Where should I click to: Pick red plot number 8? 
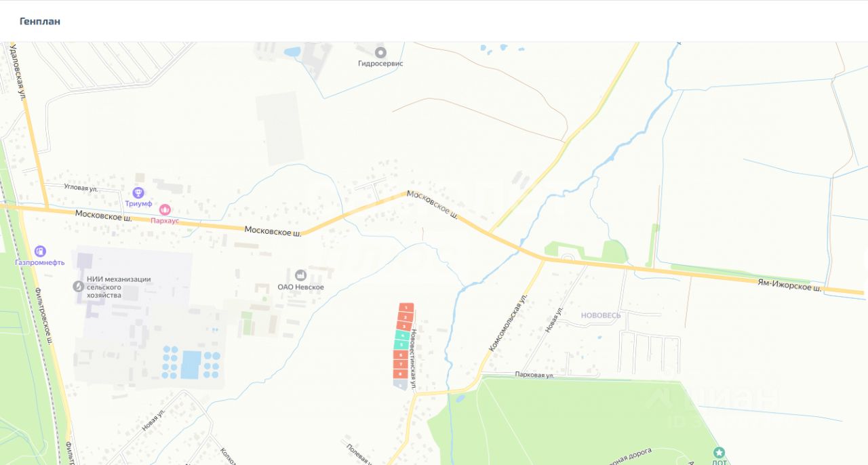click(x=401, y=373)
